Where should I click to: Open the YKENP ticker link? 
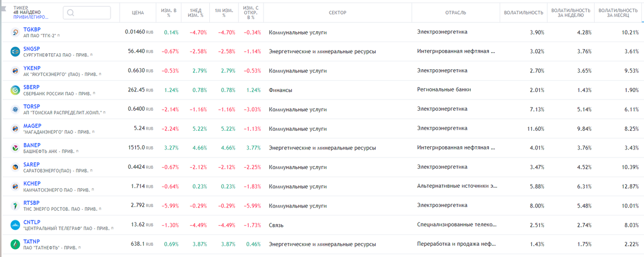pos(32,68)
